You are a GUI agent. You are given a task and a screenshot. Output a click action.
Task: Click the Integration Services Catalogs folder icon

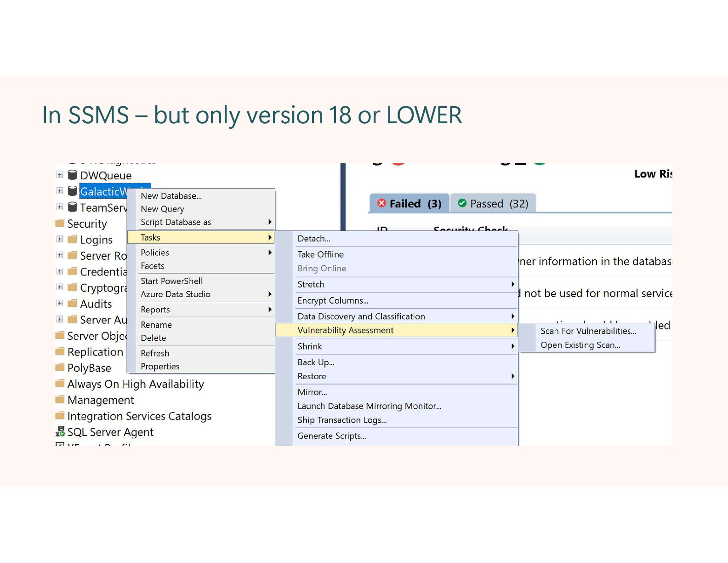[x=60, y=415]
